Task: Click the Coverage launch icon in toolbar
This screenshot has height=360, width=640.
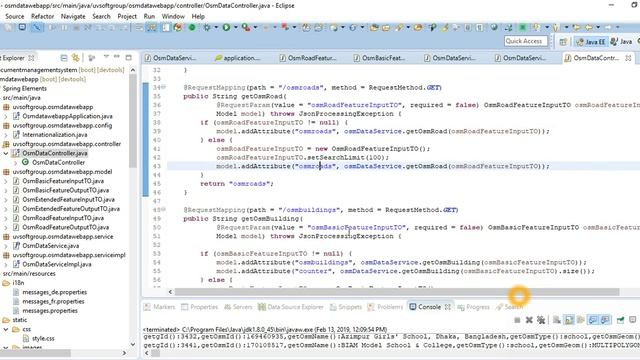Action: (245, 27)
